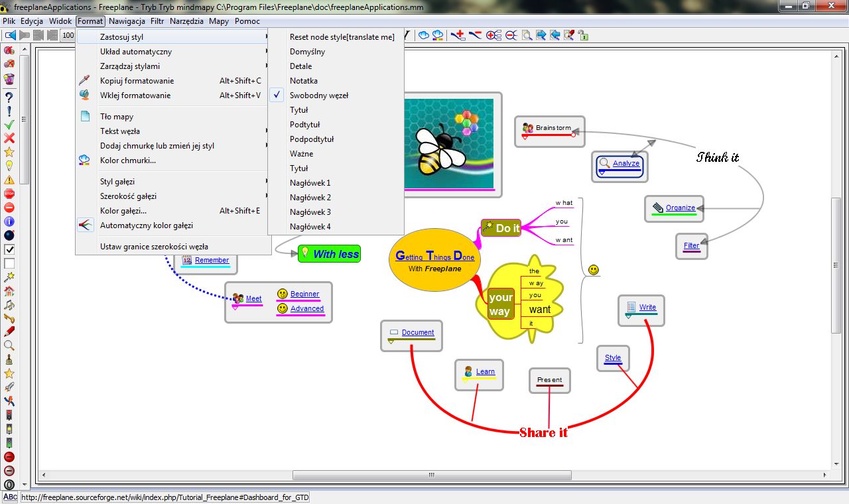This screenshot has width=849, height=504.
Task: Follow the Write node link
Action: 647,307
